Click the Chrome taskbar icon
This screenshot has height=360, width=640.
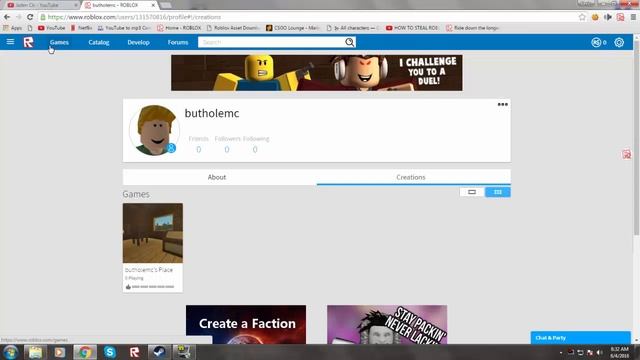85,352
